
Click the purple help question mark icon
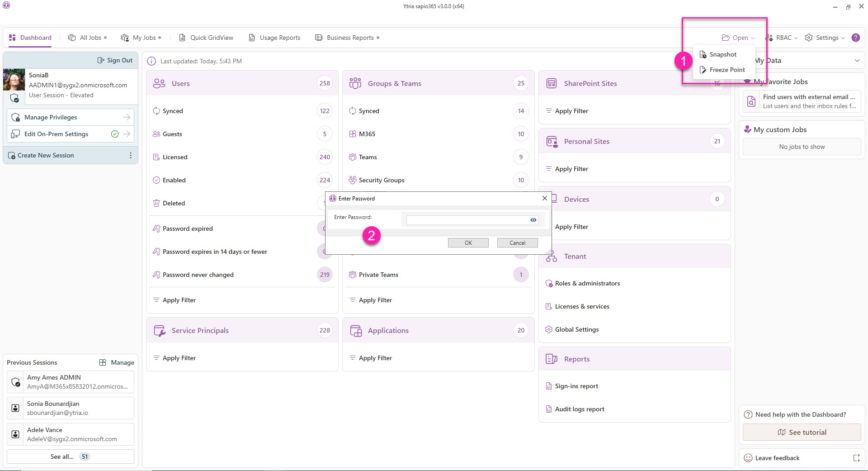tap(855, 38)
